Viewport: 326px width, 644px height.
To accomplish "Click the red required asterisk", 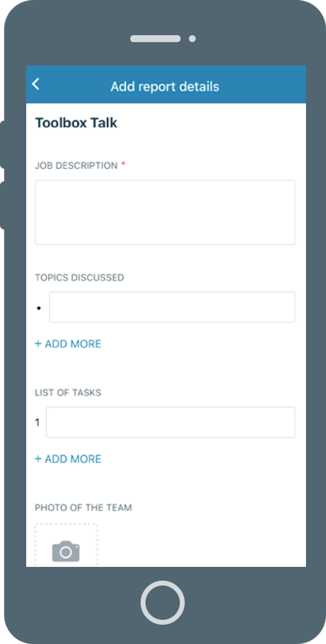I will pyautogui.click(x=123, y=163).
